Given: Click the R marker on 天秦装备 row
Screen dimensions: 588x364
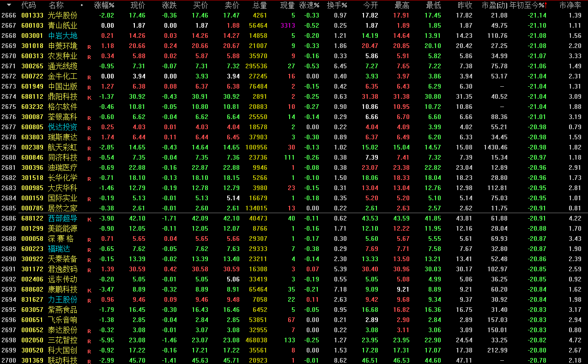Looking at the screenshot, I should coord(89,260).
